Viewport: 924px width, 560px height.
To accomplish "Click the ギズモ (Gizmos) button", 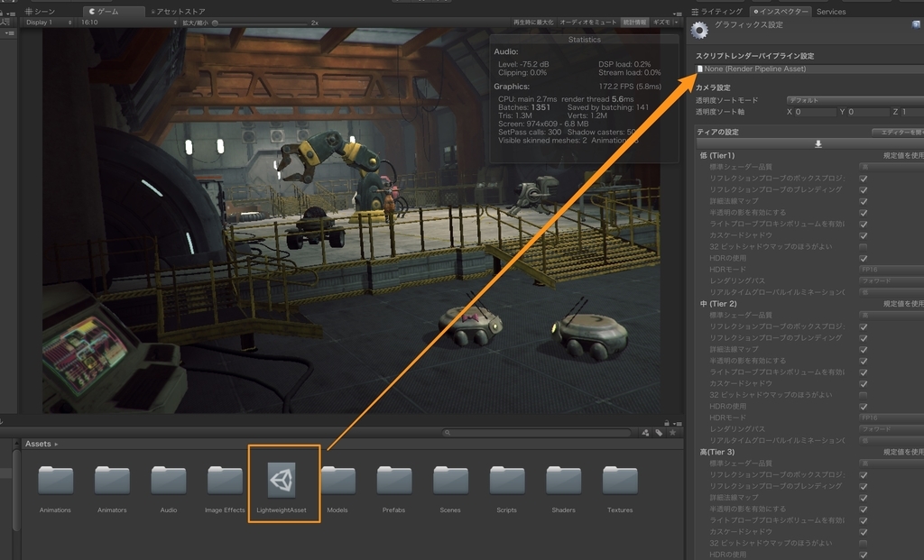I will click(661, 23).
